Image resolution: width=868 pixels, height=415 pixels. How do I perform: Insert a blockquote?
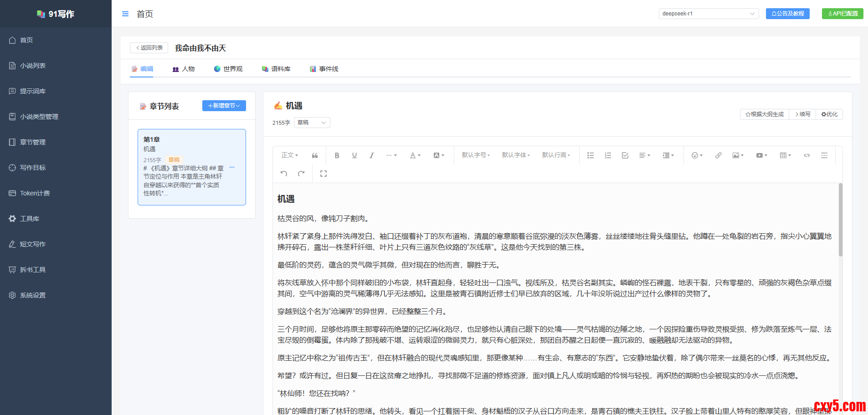tap(315, 155)
